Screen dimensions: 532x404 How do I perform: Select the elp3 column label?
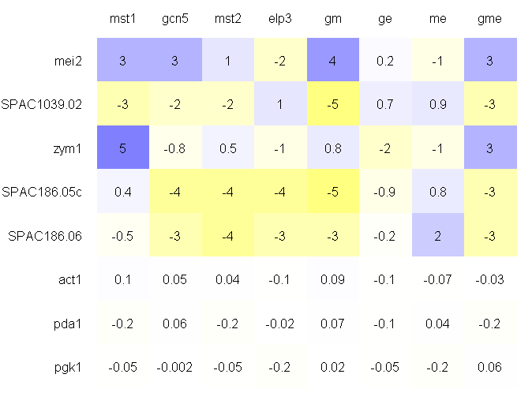click(x=280, y=18)
